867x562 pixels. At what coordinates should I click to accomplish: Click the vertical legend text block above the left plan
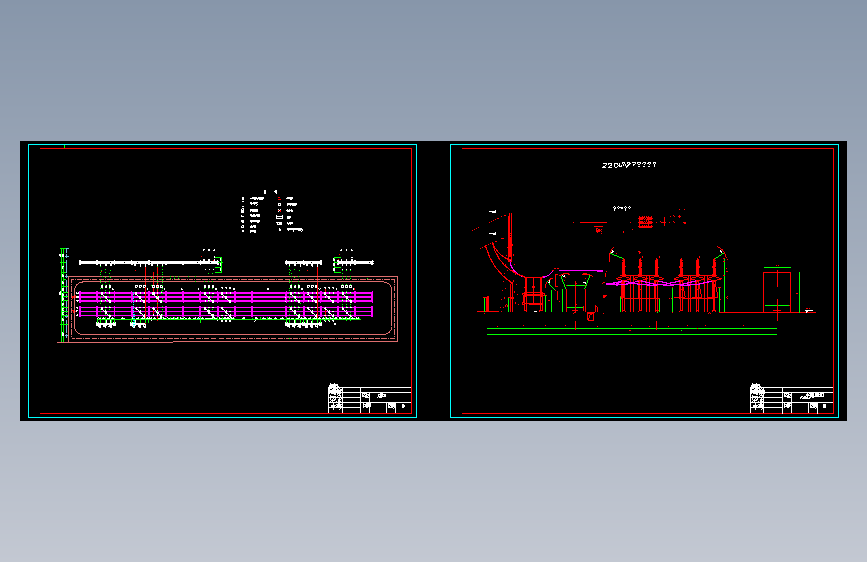point(272,212)
